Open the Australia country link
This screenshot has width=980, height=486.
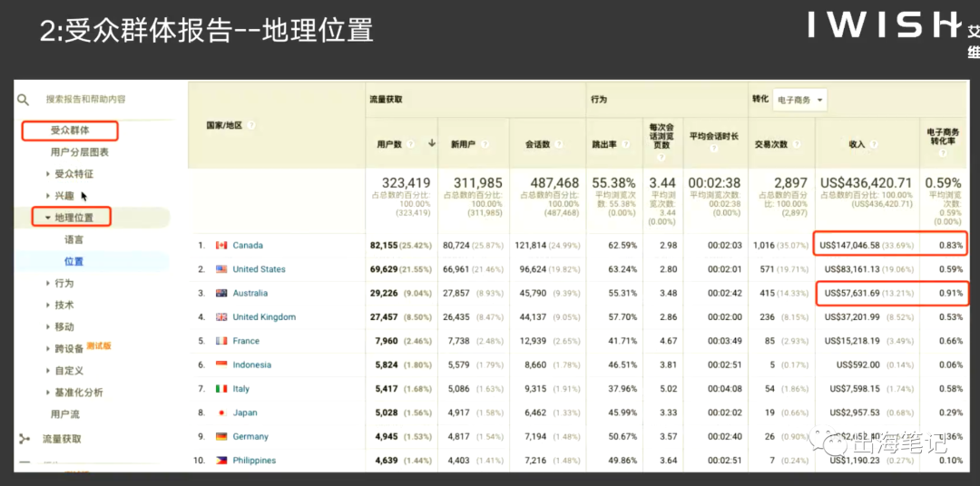click(x=250, y=293)
